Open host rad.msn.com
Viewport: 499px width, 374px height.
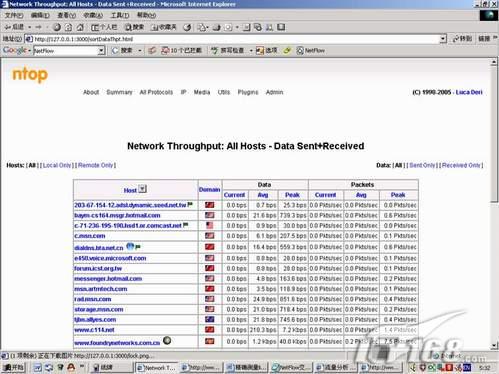(93, 299)
